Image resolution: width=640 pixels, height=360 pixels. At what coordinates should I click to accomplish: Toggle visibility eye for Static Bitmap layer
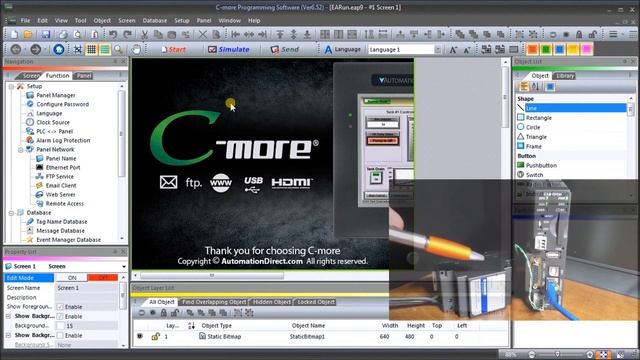click(140, 336)
